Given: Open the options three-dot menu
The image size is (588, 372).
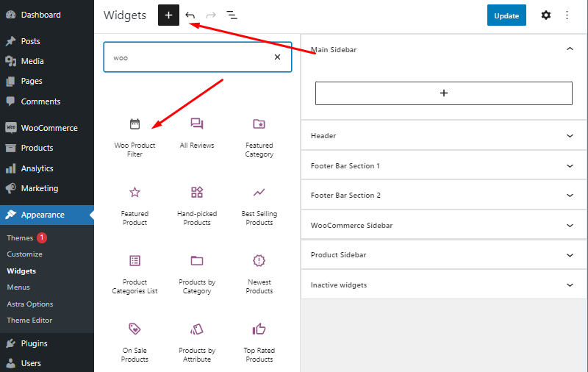Looking at the screenshot, I should click(567, 15).
